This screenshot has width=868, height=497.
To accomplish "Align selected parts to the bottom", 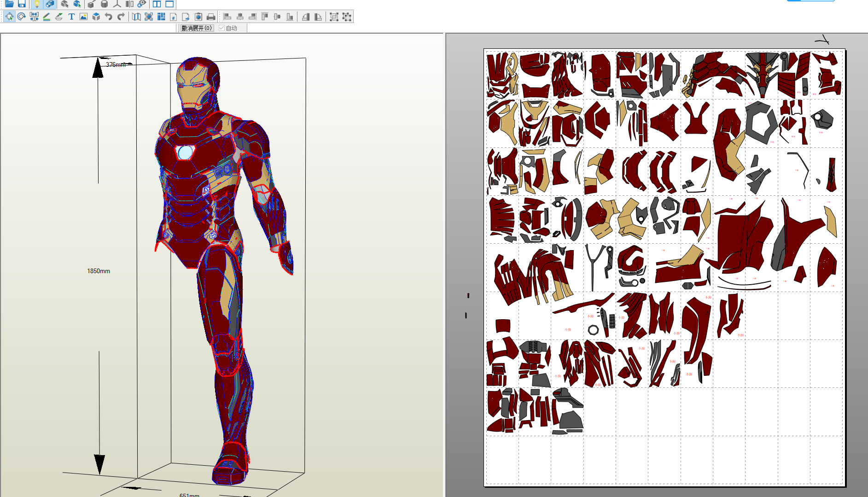I will click(x=290, y=17).
